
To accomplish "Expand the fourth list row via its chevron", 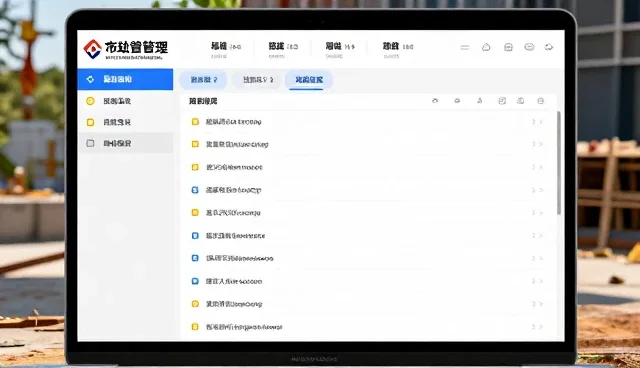I will coord(541,190).
